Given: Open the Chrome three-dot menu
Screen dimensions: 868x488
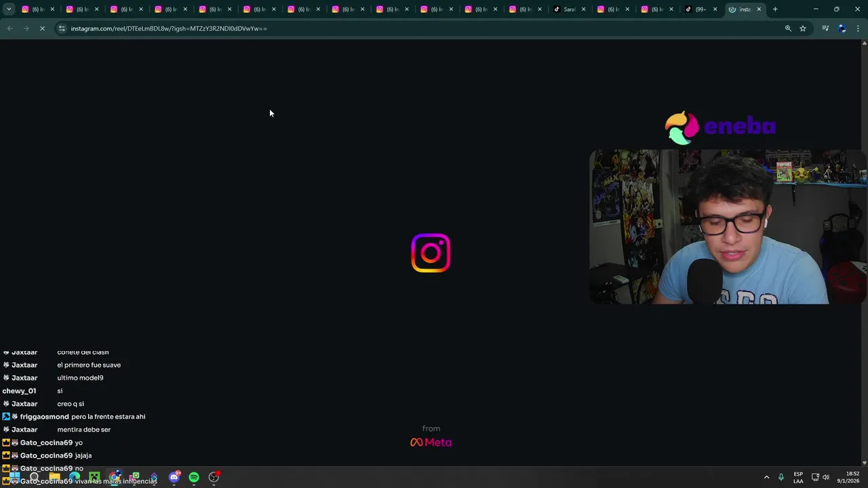Looking at the screenshot, I should coord(859,28).
